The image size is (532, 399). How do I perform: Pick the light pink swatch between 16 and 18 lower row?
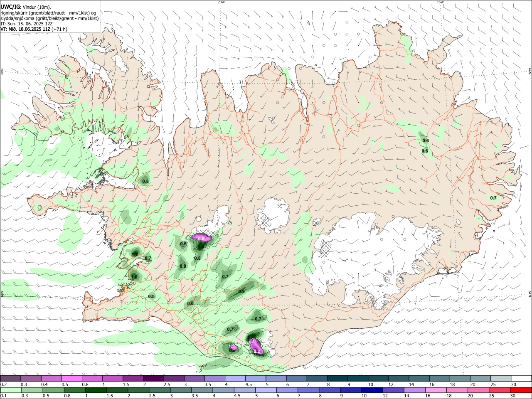coord(436,390)
